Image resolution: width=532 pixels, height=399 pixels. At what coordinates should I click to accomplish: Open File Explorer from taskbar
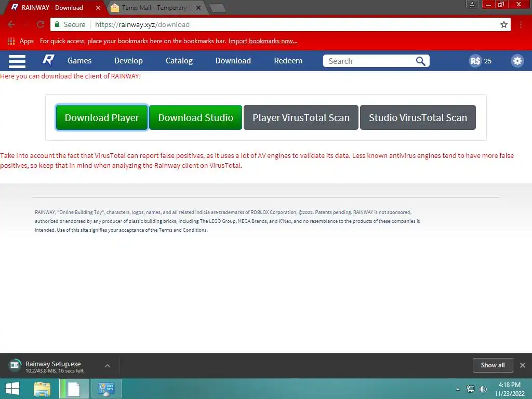click(x=42, y=389)
